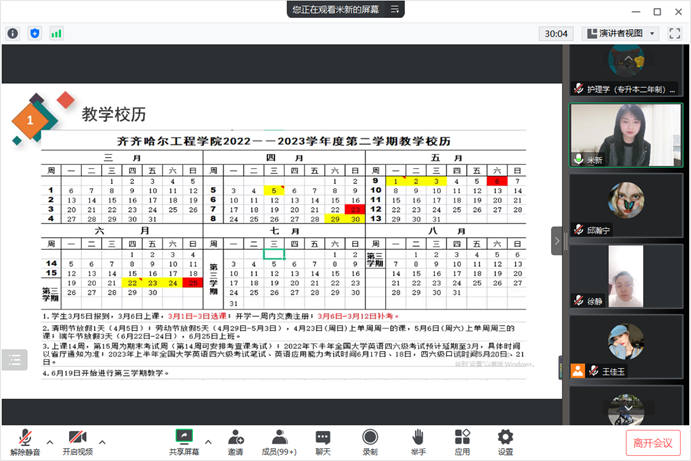Collapse the participant video sidebar handle

point(557,241)
